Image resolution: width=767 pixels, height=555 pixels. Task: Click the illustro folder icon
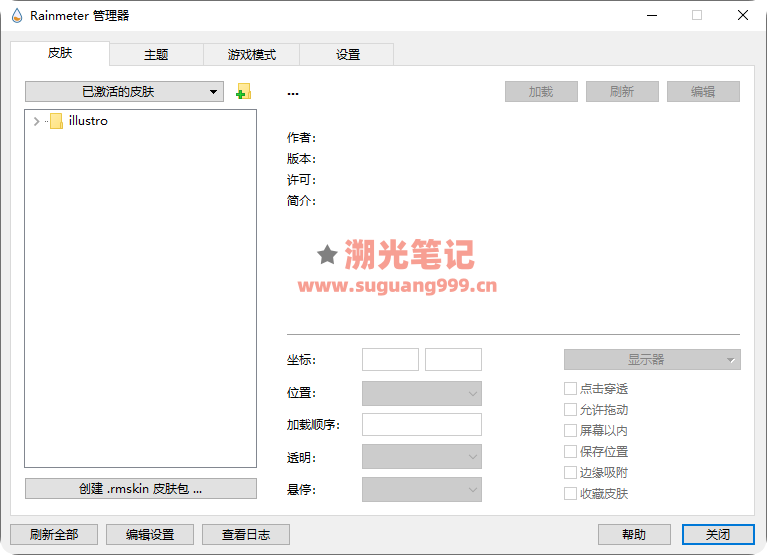[56, 121]
